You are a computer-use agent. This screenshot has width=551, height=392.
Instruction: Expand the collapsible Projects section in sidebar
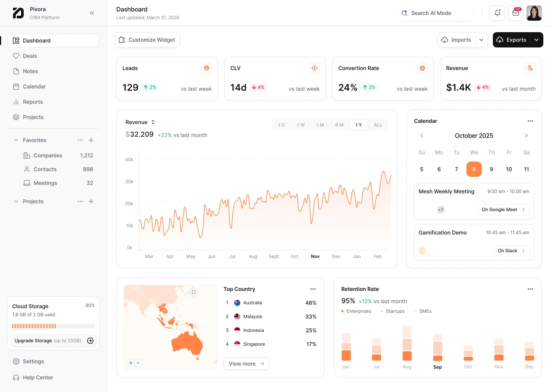(x=16, y=201)
